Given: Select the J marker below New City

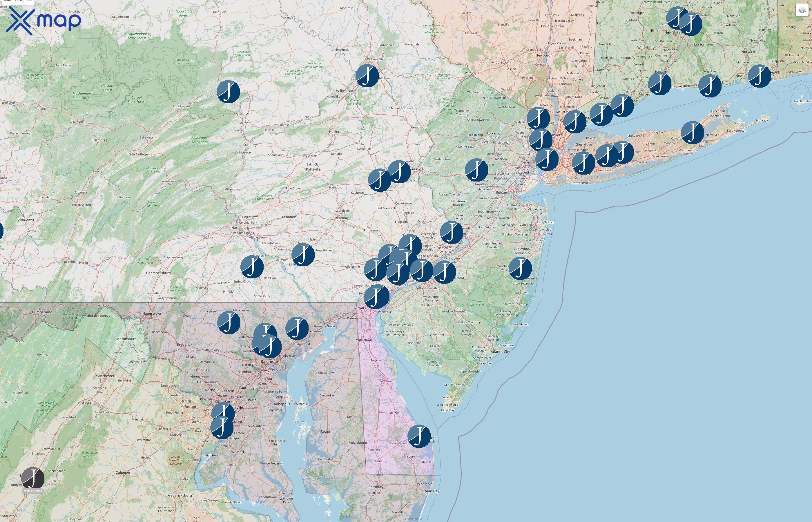Looking at the screenshot, I should (538, 118).
